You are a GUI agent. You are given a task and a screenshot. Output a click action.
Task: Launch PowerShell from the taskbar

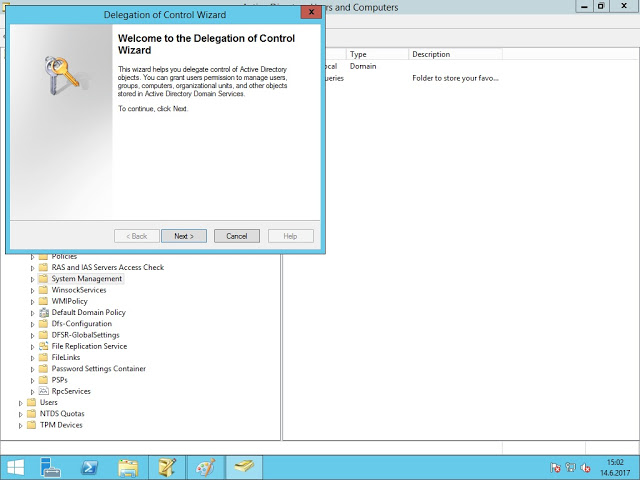(89, 467)
